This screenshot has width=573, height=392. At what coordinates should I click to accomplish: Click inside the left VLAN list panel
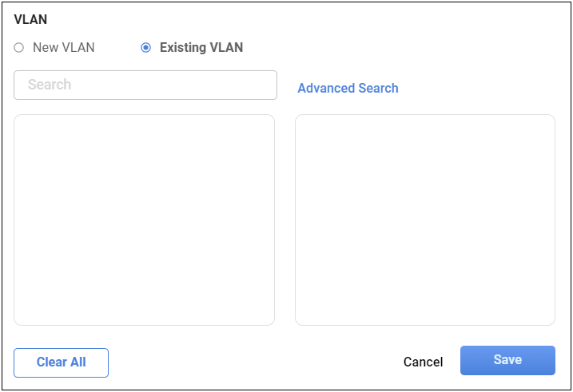coord(144,220)
